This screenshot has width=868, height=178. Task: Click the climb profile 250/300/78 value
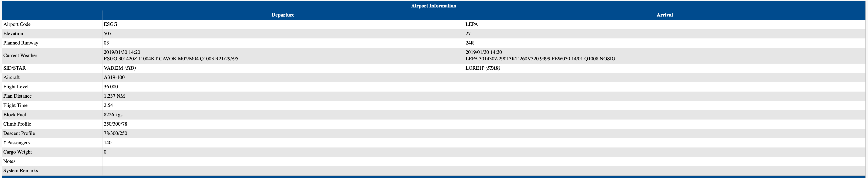(x=115, y=124)
